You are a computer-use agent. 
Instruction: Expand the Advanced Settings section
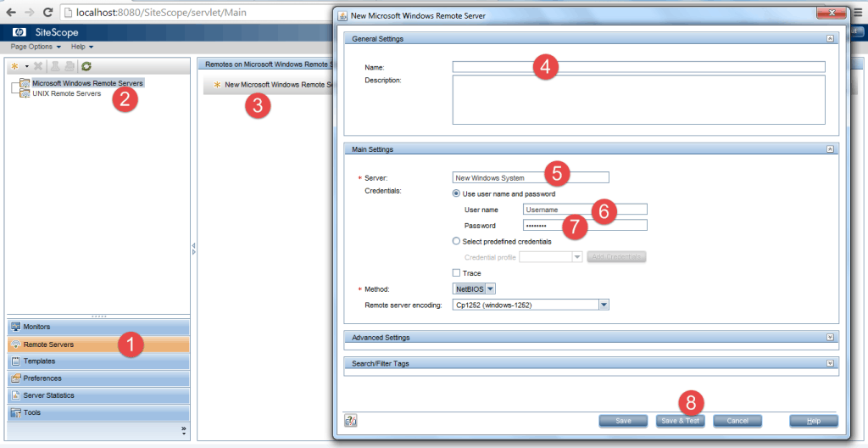click(x=830, y=337)
